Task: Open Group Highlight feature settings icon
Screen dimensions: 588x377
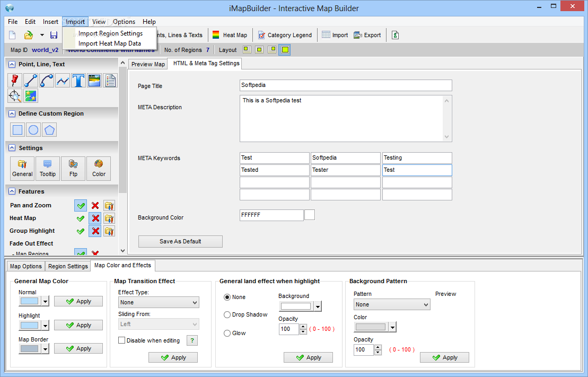Action: point(109,231)
